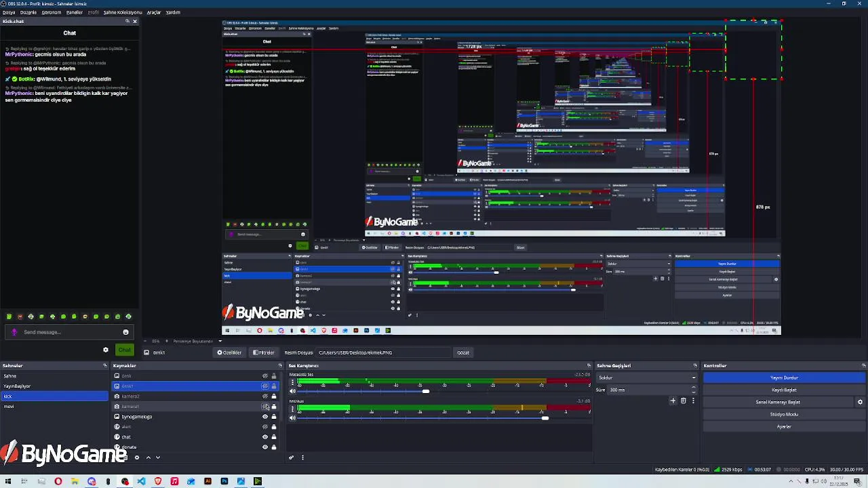868x488 pixels.
Task: Launch Opera browser from the taskbar
Action: click(58, 481)
